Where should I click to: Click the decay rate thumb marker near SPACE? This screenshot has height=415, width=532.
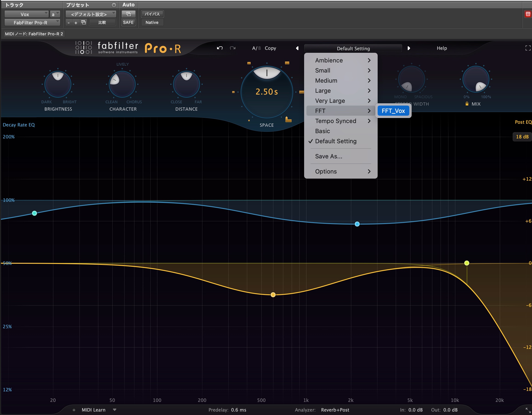coord(289,119)
